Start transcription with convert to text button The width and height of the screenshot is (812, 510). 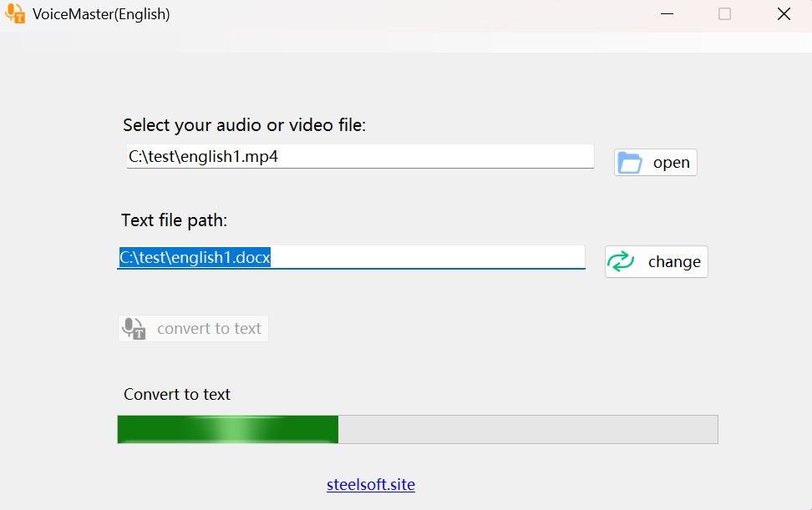pyautogui.click(x=193, y=328)
